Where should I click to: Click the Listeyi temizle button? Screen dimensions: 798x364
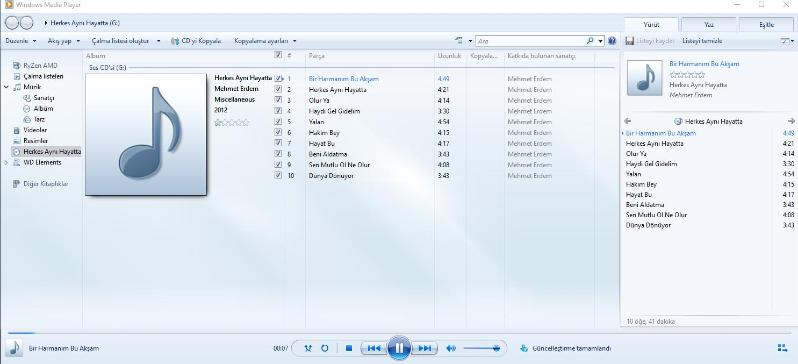[x=702, y=41]
